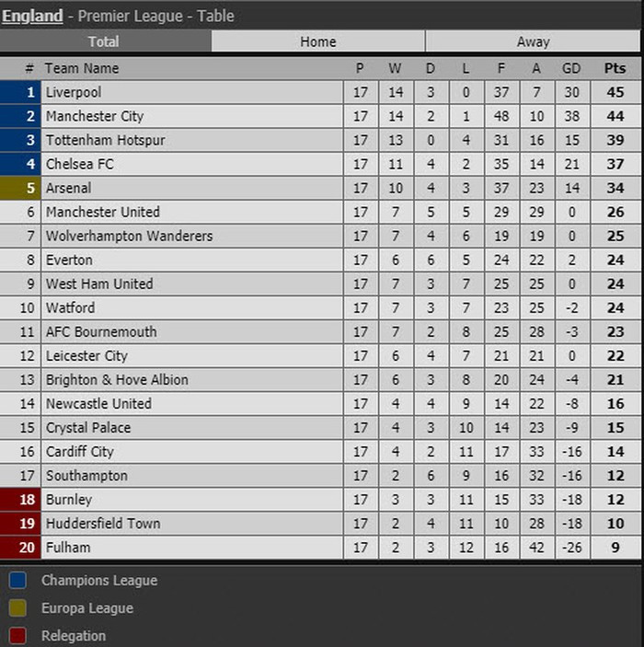Open the Manchester City team row
644x647 pixels.
click(x=95, y=116)
